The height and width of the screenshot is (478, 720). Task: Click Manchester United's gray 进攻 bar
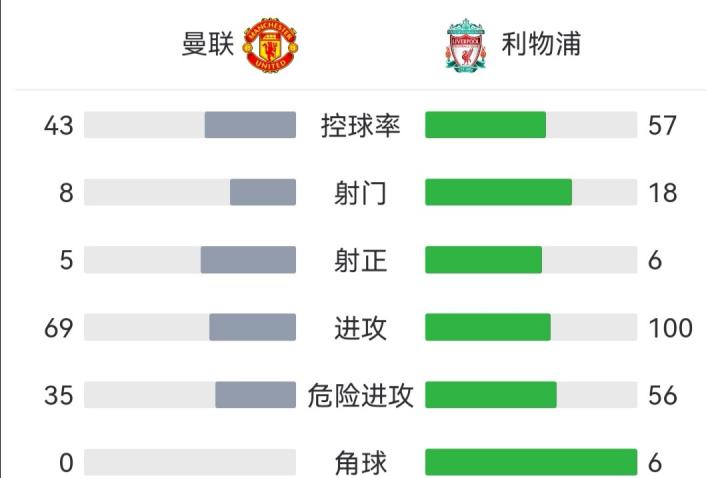click(x=252, y=327)
